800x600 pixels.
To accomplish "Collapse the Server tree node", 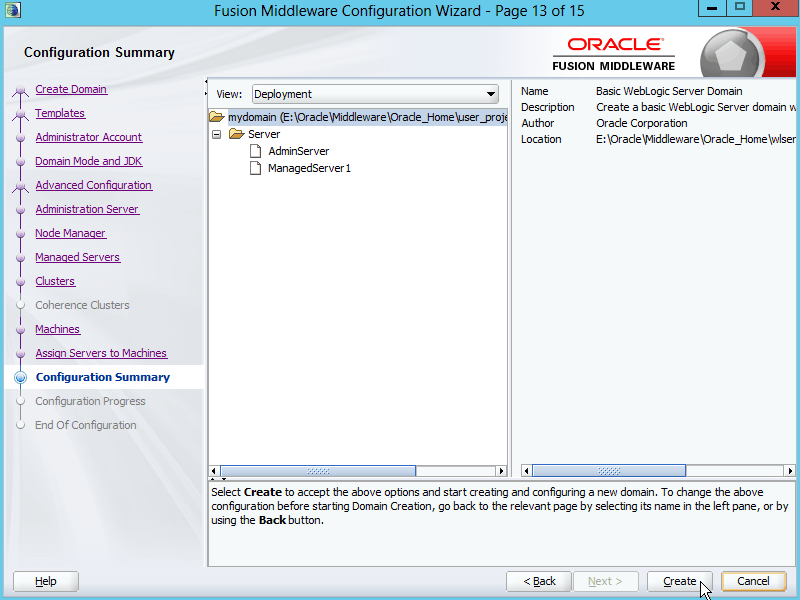I will point(216,134).
